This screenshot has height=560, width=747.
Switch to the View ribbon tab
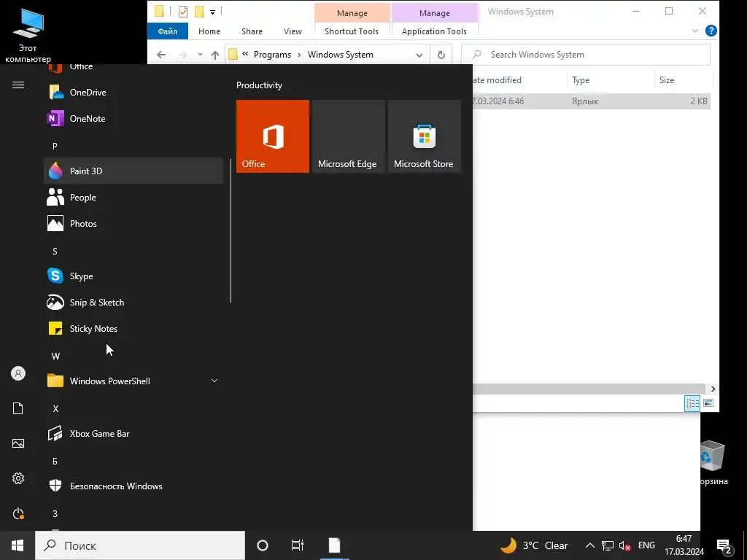[x=293, y=31]
